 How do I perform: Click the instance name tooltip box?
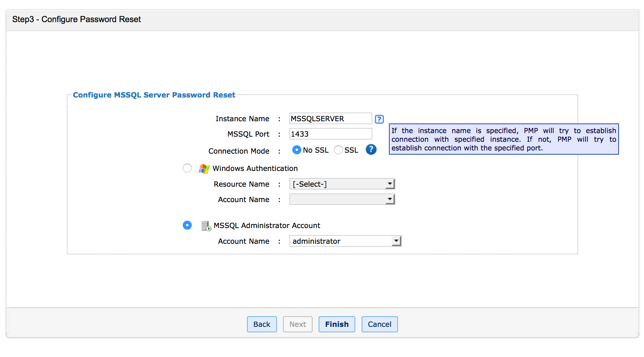click(x=503, y=139)
